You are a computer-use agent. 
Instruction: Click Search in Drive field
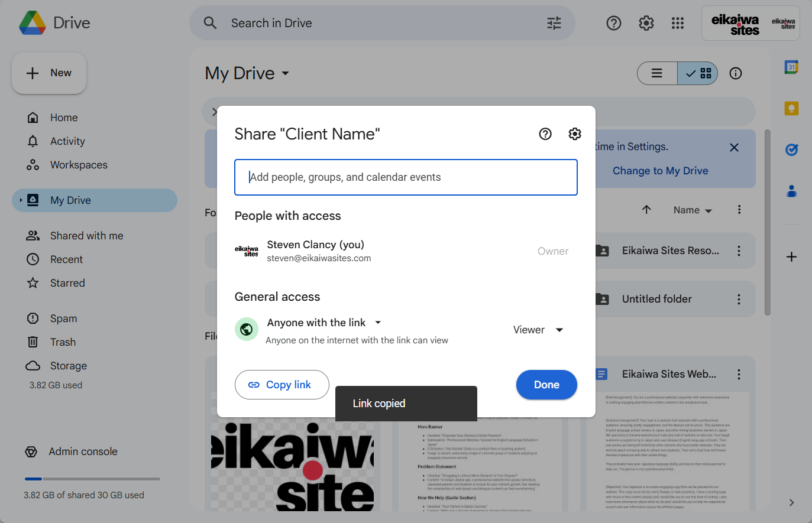coord(381,23)
